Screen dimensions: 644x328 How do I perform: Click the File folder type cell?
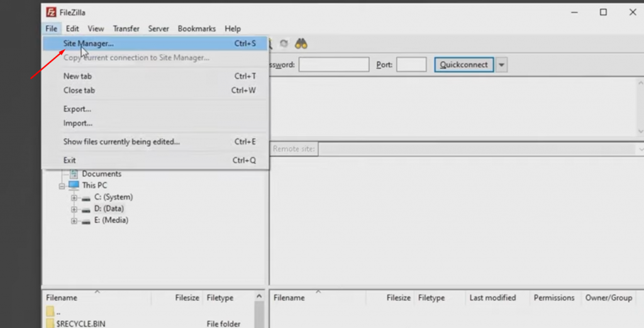pyautogui.click(x=223, y=324)
